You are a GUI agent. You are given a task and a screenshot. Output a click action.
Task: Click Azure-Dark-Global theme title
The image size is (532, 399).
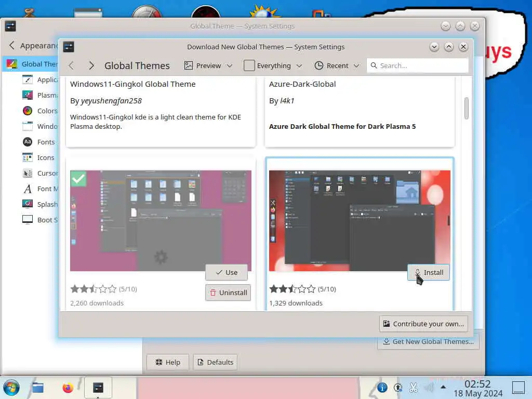click(302, 84)
